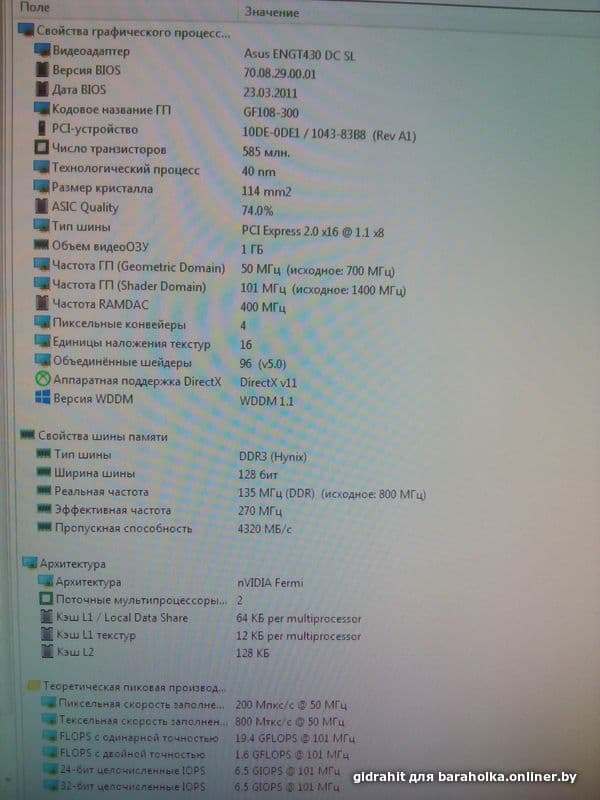This screenshot has height=800, width=600.
Task: Click the icon beside Частота ГП (Geometric Domain)
Action: [42, 265]
